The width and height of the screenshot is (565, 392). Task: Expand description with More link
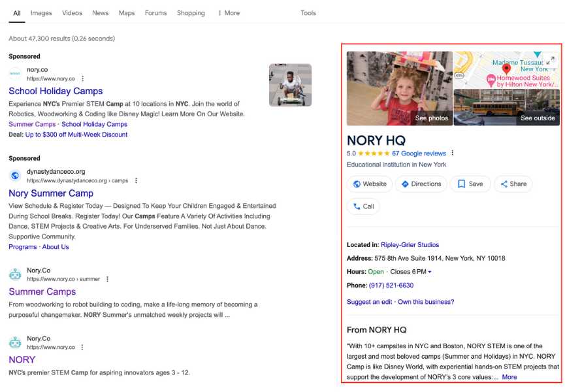point(509,377)
